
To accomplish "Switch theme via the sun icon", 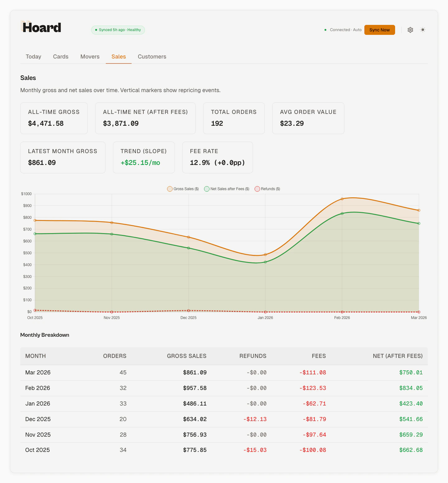I will (x=422, y=30).
